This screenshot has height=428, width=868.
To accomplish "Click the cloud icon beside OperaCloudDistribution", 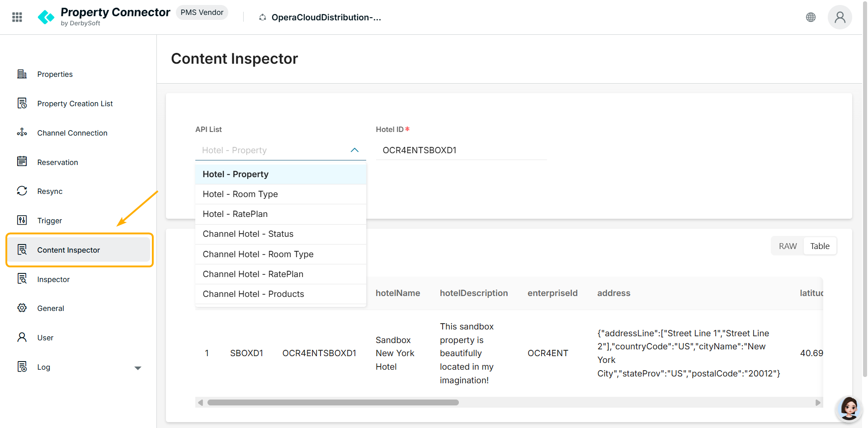I will [262, 17].
